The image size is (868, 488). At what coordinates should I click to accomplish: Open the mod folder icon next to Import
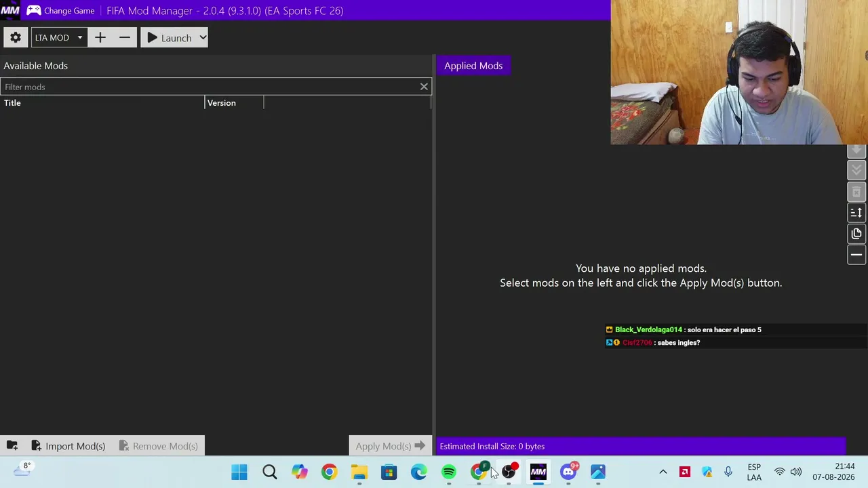coord(12,446)
